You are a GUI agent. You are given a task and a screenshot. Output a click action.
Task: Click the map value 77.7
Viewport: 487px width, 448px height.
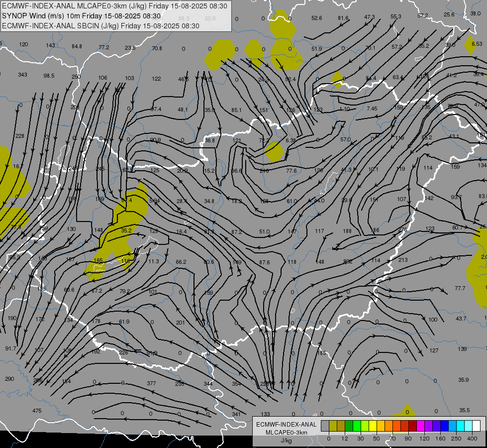tap(460, 288)
